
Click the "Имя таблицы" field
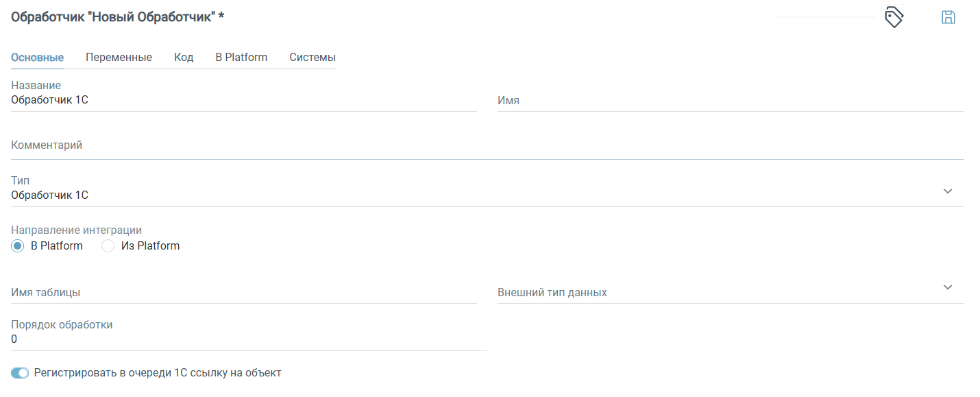point(243,293)
